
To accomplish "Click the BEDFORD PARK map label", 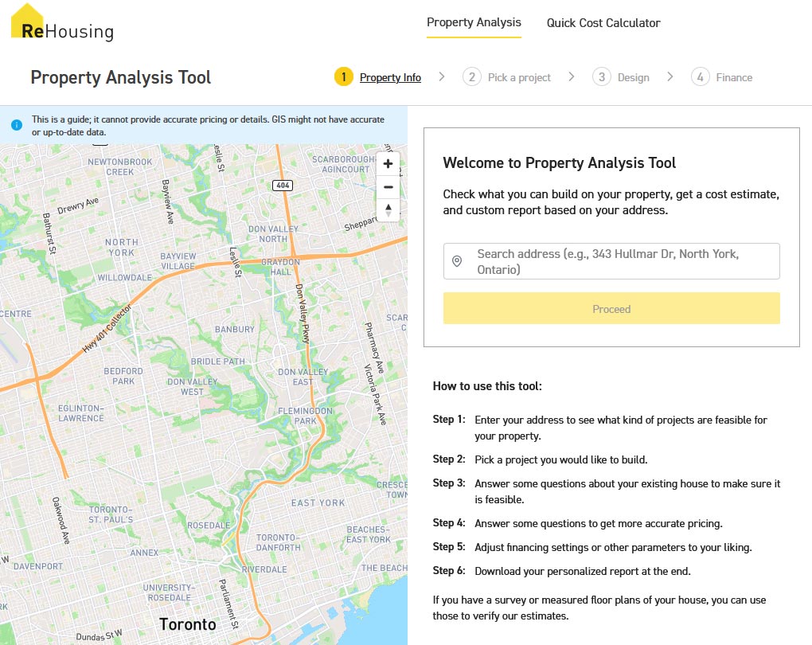I will pos(123,376).
